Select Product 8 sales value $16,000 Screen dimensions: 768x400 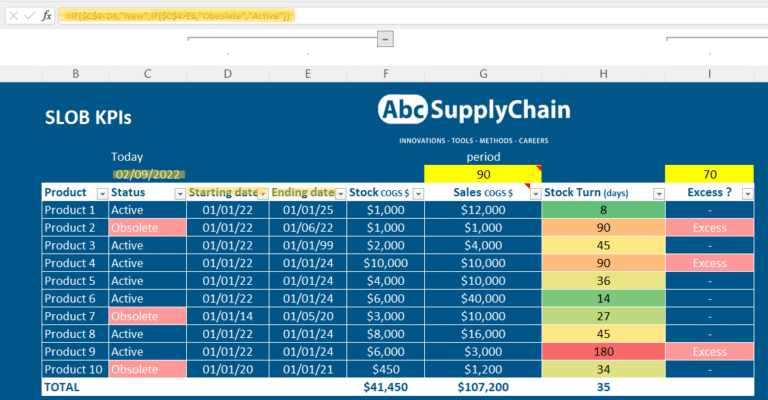[x=483, y=334]
